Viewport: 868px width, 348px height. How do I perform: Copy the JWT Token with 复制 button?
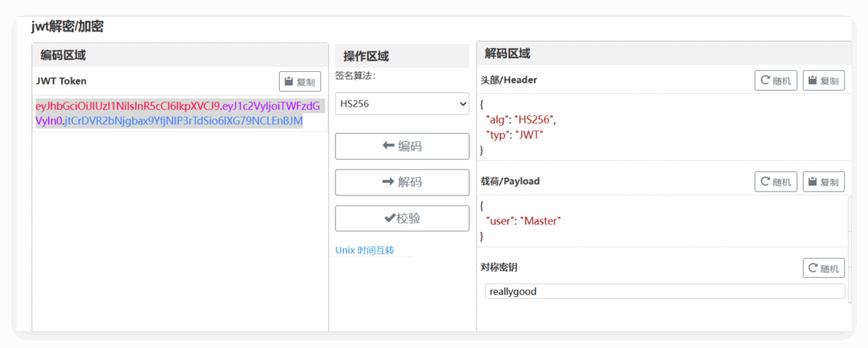[x=300, y=82]
